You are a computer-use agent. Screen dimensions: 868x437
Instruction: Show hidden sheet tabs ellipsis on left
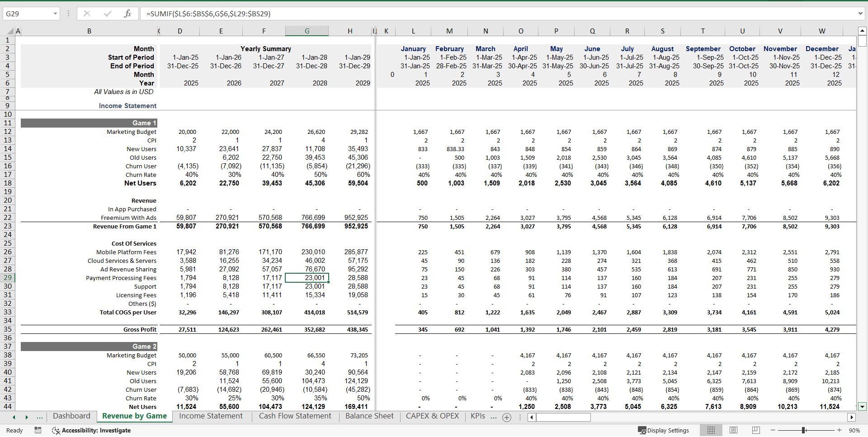pyautogui.click(x=40, y=417)
